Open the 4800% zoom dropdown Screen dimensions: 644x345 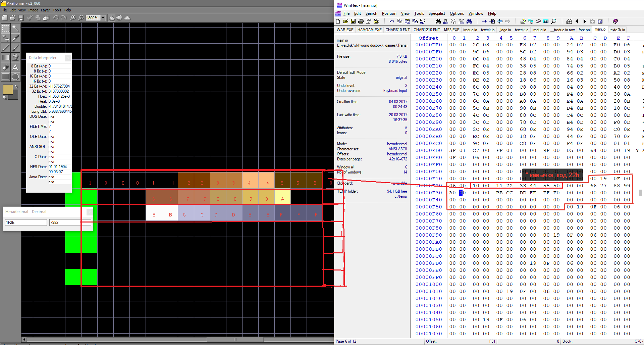tap(103, 18)
